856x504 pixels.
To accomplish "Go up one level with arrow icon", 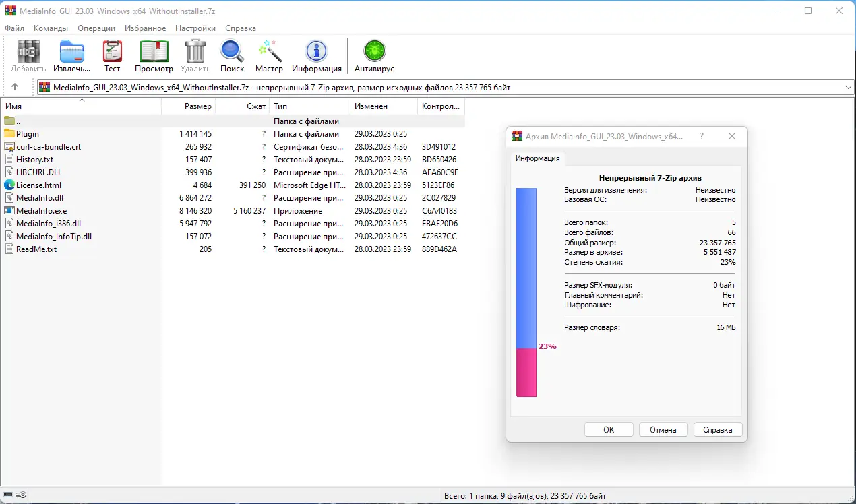I will 15,87.
